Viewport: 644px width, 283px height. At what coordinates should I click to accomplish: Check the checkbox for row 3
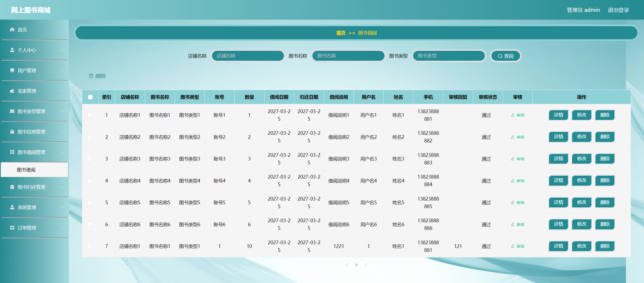(x=90, y=159)
